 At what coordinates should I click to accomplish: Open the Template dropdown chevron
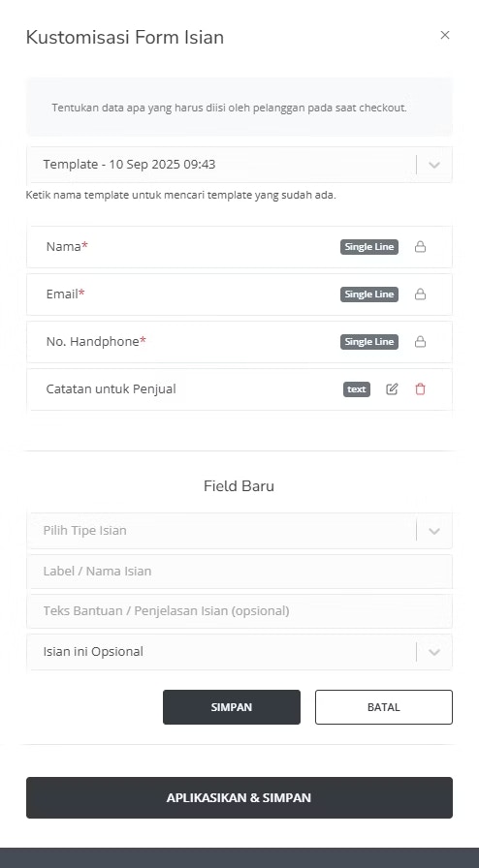point(434,165)
